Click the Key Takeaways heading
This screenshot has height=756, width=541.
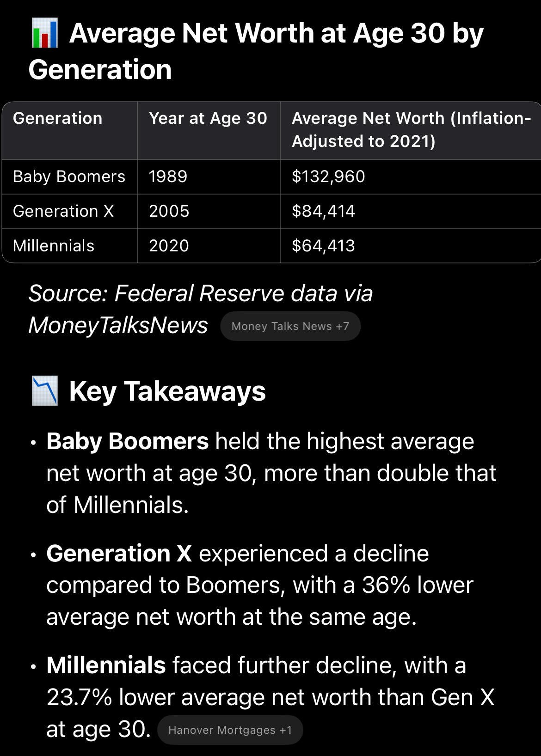click(167, 391)
